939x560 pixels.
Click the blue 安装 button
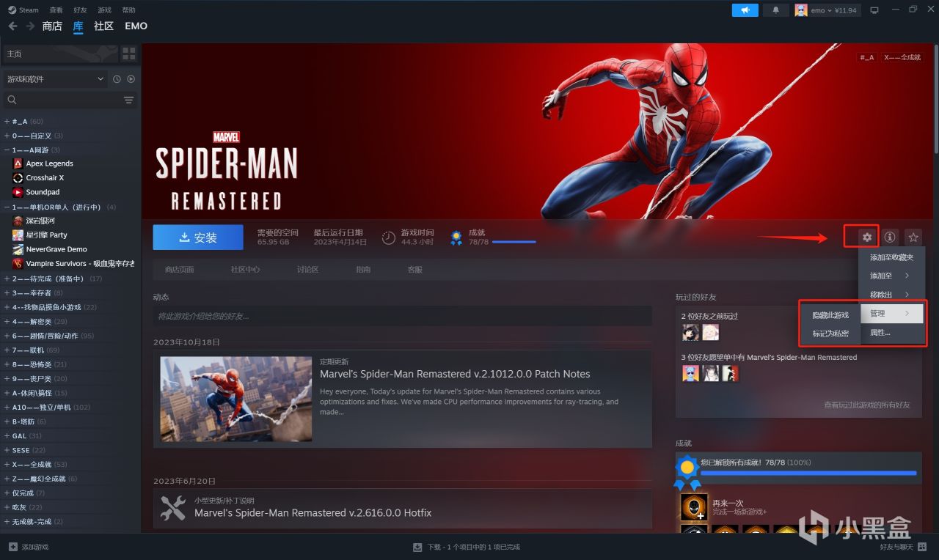[x=198, y=237]
